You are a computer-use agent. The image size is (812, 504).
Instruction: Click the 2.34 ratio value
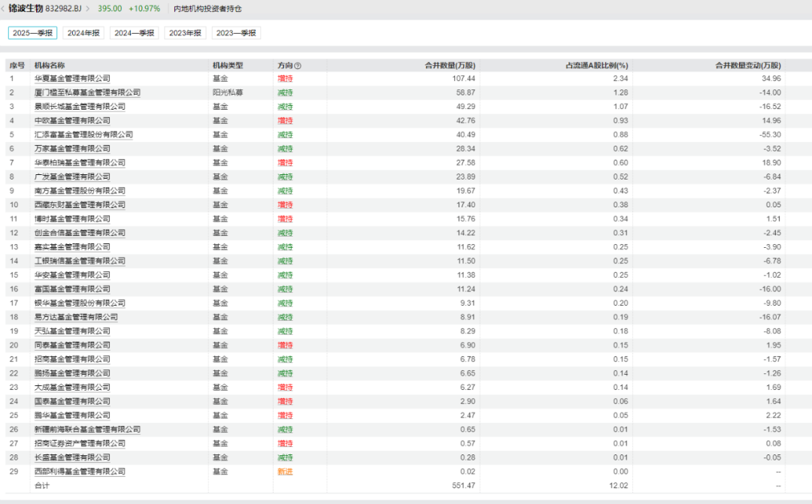point(620,79)
